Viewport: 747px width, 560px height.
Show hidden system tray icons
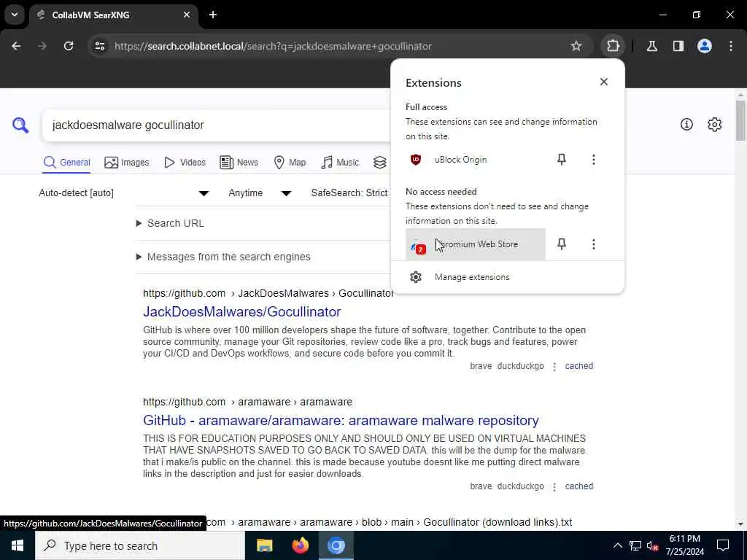click(x=617, y=545)
